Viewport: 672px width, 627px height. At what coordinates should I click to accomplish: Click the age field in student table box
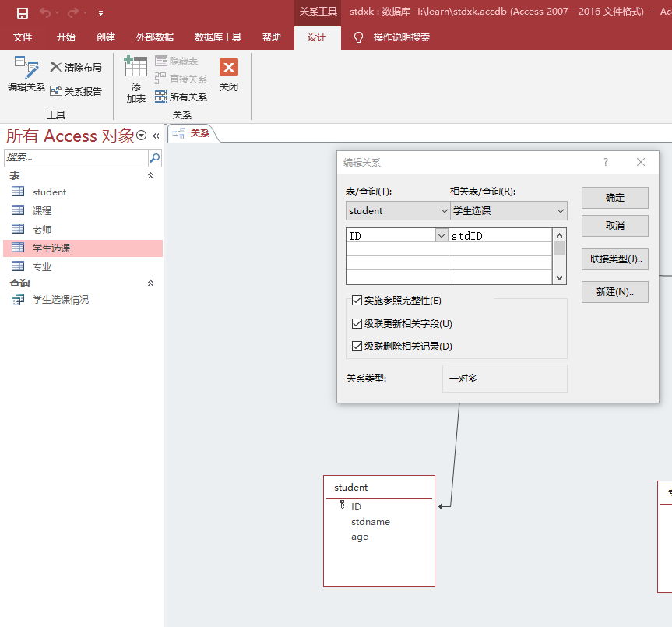[360, 537]
